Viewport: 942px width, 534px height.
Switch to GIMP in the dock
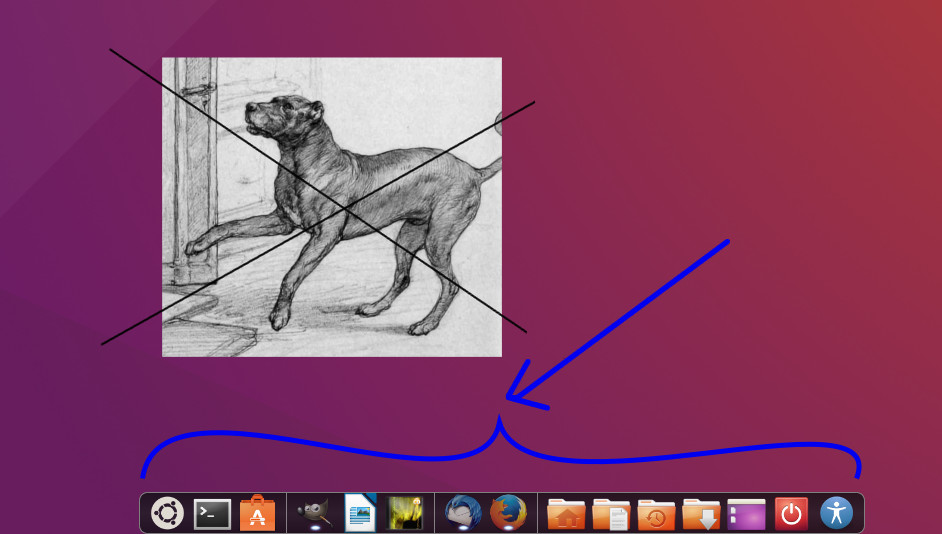pos(314,514)
